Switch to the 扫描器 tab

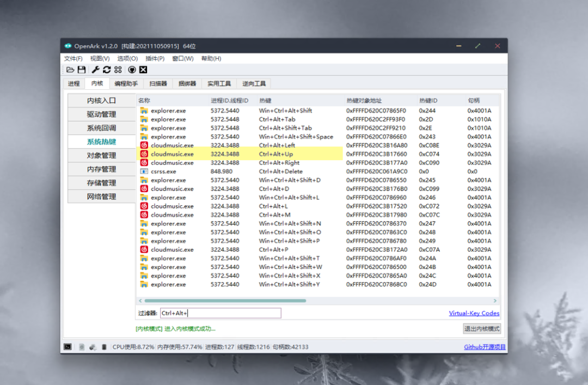158,83
